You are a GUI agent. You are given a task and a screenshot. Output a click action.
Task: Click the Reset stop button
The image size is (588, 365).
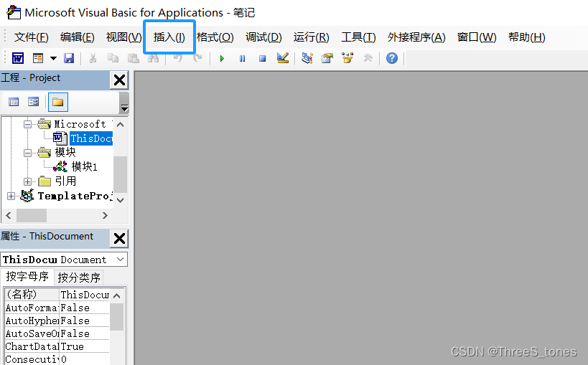coord(262,59)
